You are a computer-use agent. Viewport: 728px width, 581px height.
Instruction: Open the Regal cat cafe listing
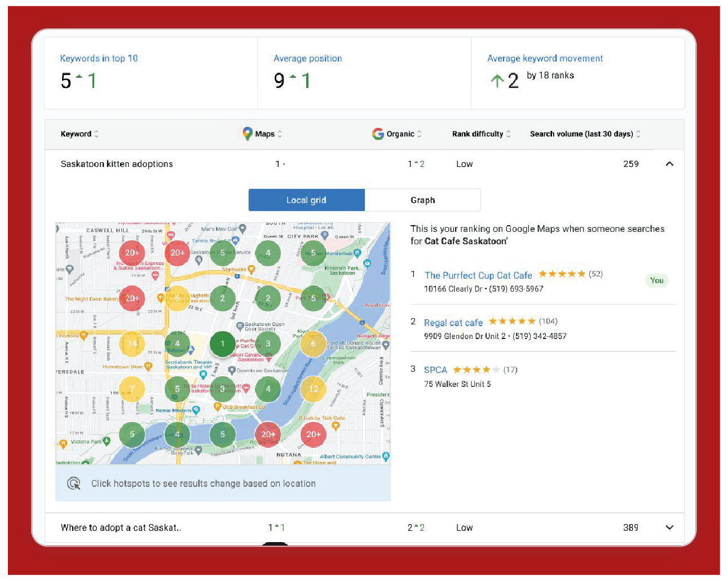[x=453, y=323]
